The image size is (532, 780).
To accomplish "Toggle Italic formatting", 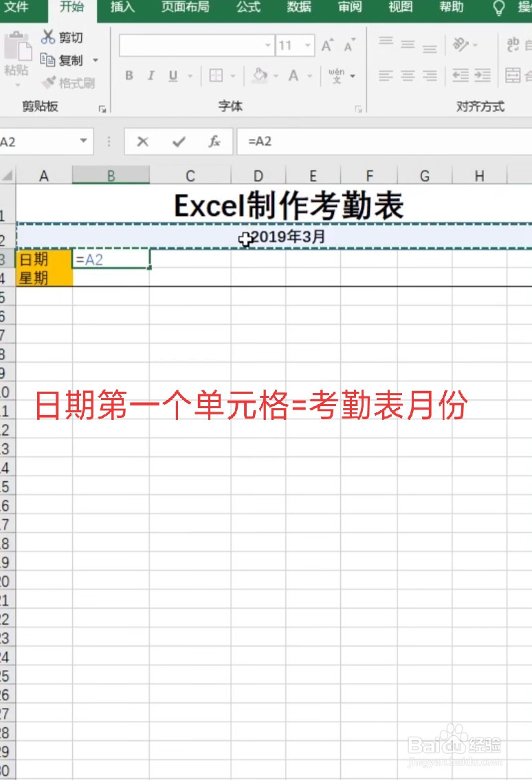I will [151, 76].
